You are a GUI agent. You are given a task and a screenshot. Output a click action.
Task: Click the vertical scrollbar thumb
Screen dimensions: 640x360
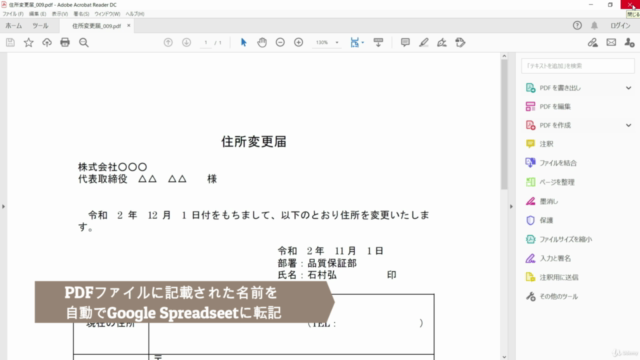pos(504,124)
